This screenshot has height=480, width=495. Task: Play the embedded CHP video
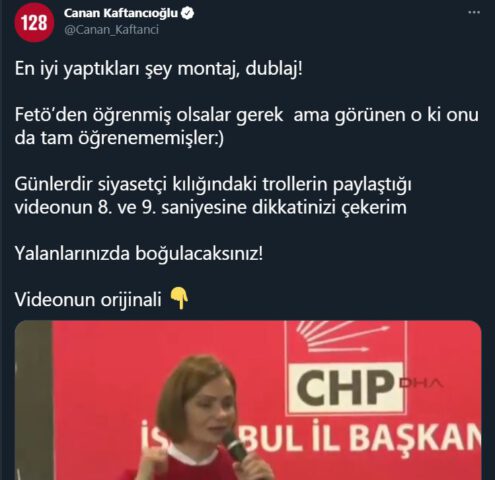[x=248, y=400]
